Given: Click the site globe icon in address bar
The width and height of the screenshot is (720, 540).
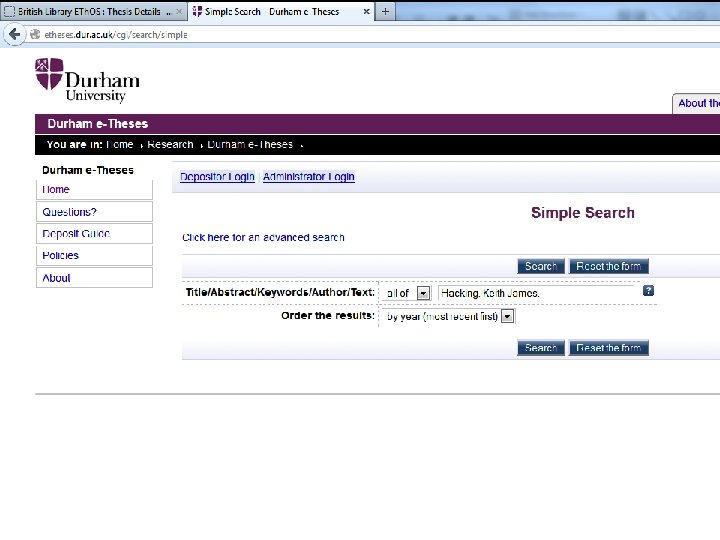Looking at the screenshot, I should [35, 34].
